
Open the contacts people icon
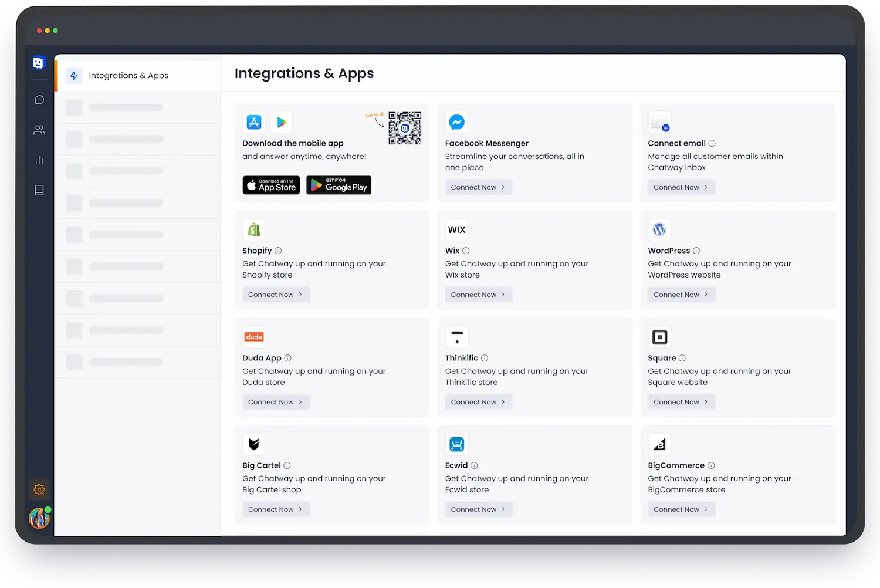(x=39, y=130)
